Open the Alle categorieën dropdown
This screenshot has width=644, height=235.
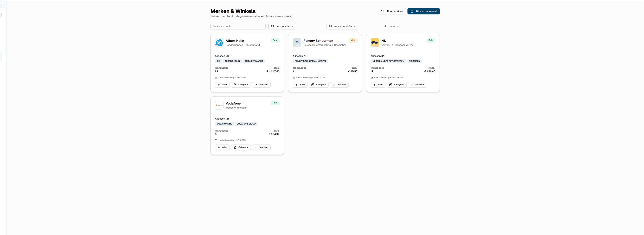coord(282,26)
